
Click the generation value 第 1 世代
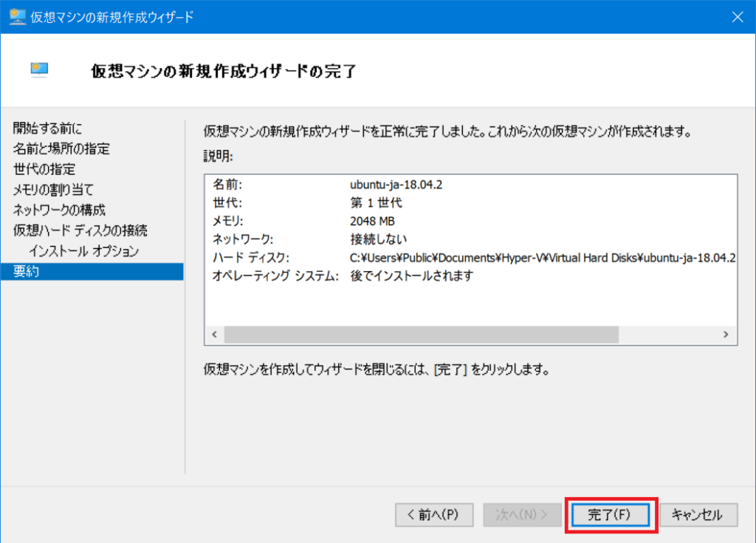coord(376,202)
